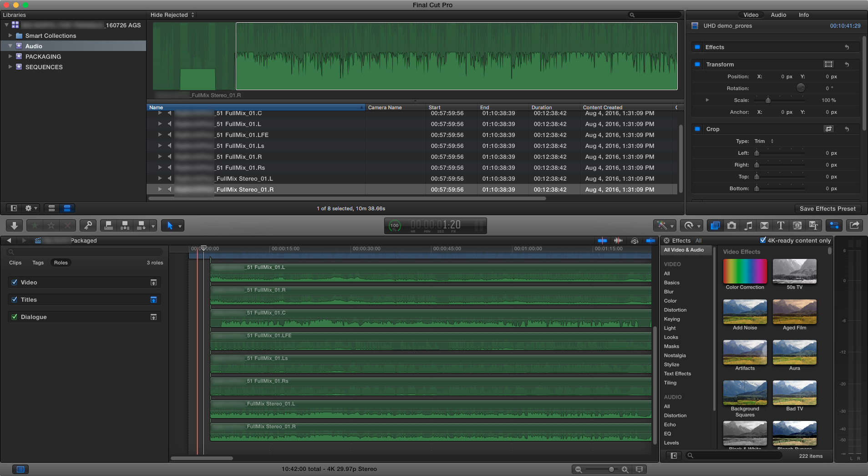868x476 pixels.
Task: Open the Photos browser camera icon
Action: tap(731, 225)
